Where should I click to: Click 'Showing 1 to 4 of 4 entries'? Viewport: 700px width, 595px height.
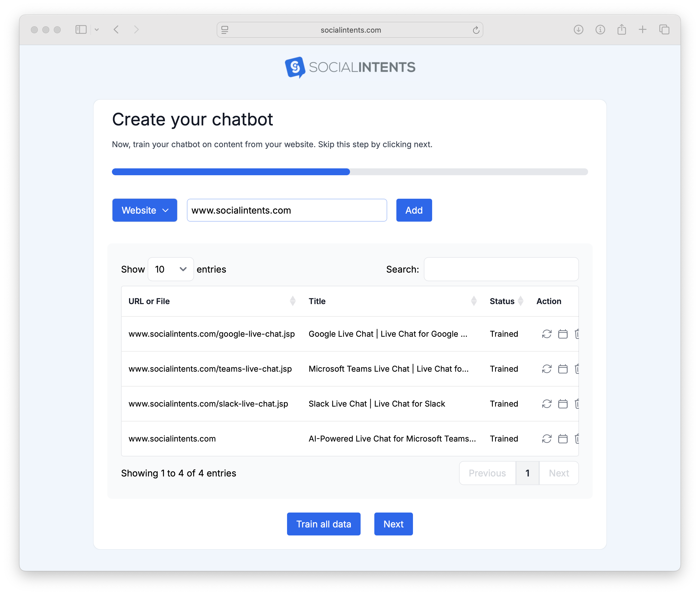point(178,473)
